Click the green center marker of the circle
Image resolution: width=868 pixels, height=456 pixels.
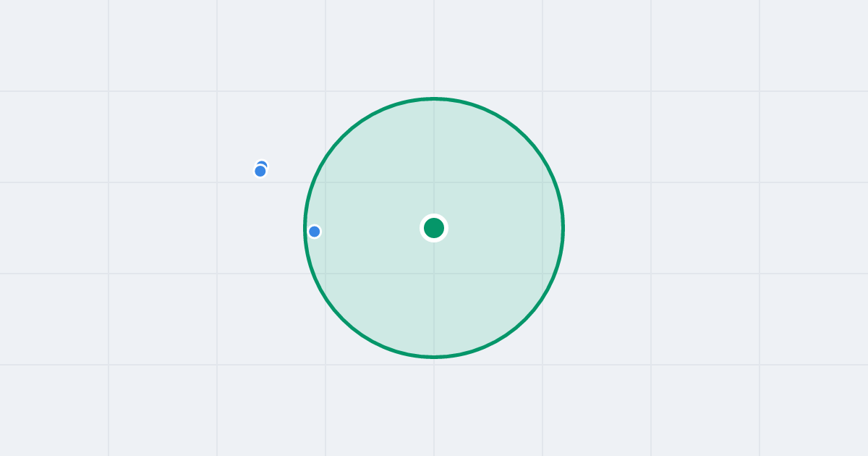pos(434,228)
